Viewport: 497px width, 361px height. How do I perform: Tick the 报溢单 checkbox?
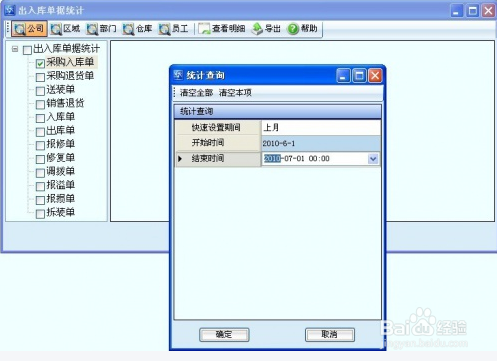40,186
